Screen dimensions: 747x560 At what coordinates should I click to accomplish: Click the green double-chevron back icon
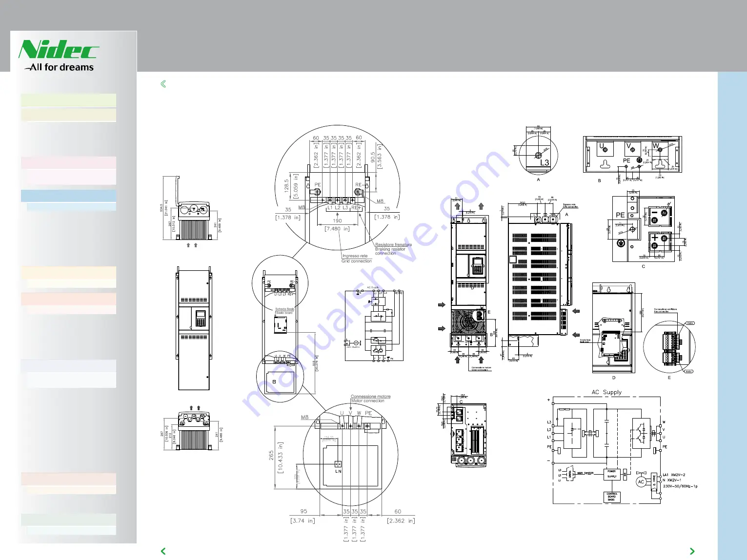pyautogui.click(x=163, y=84)
